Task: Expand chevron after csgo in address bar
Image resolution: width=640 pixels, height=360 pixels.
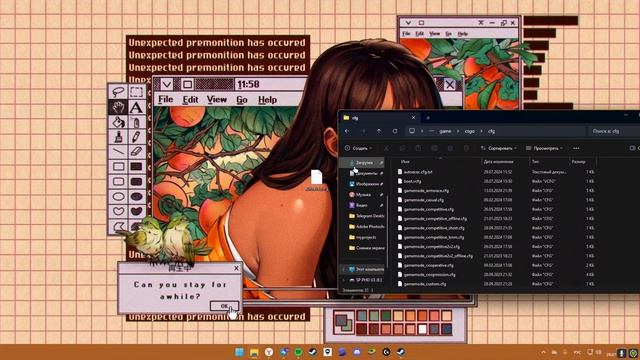Action: click(x=481, y=131)
